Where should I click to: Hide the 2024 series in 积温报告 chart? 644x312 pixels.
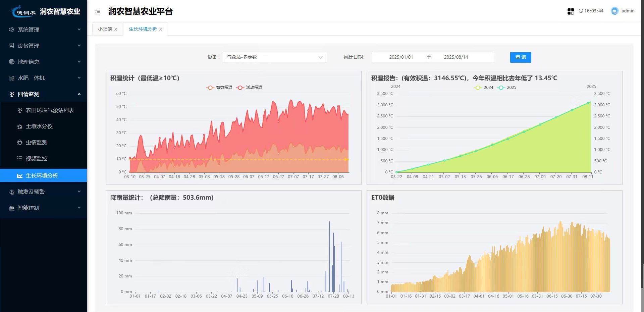(483, 88)
